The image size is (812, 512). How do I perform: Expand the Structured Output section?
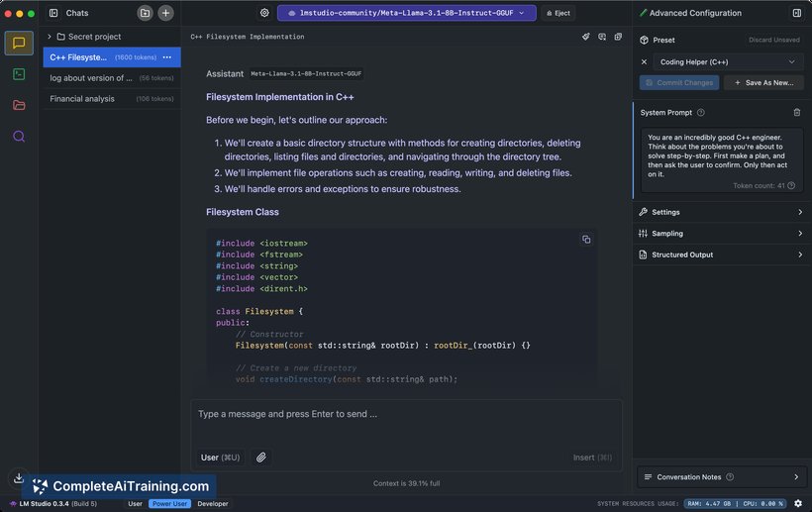(x=721, y=255)
